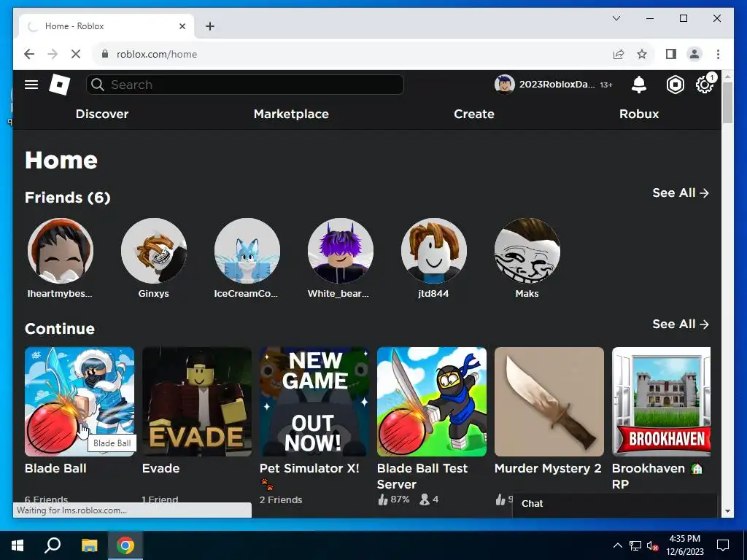Open Chrome's three-dot menu

718,54
